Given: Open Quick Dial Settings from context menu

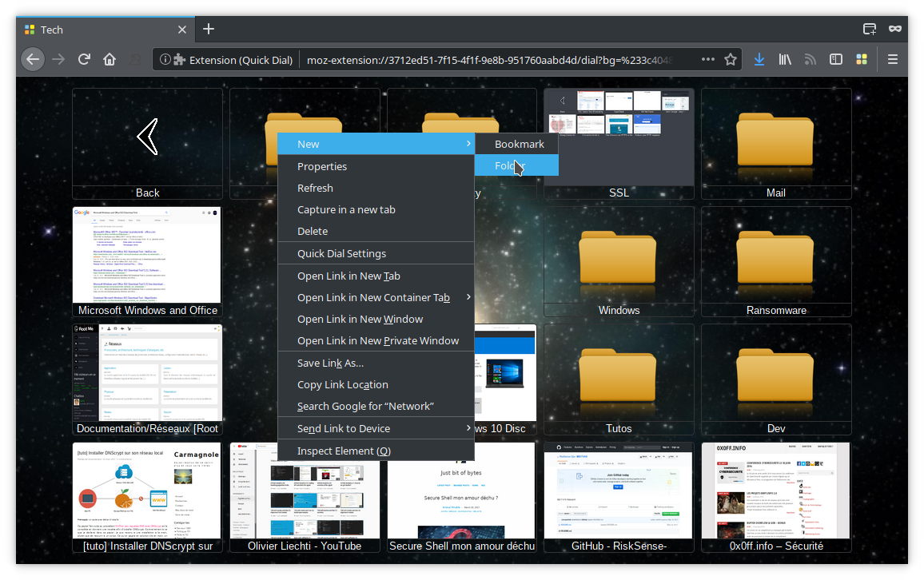Looking at the screenshot, I should click(341, 253).
